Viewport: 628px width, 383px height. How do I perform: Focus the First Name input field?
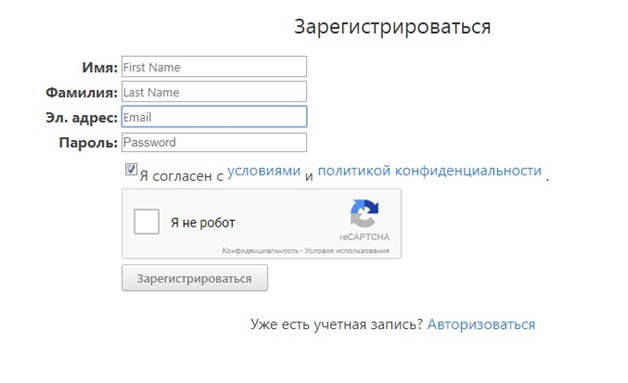click(214, 67)
